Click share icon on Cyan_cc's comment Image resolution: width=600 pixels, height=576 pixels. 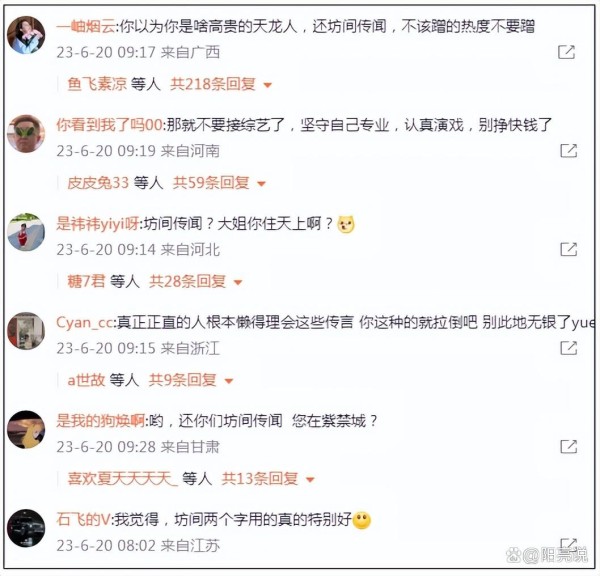pyautogui.click(x=569, y=348)
